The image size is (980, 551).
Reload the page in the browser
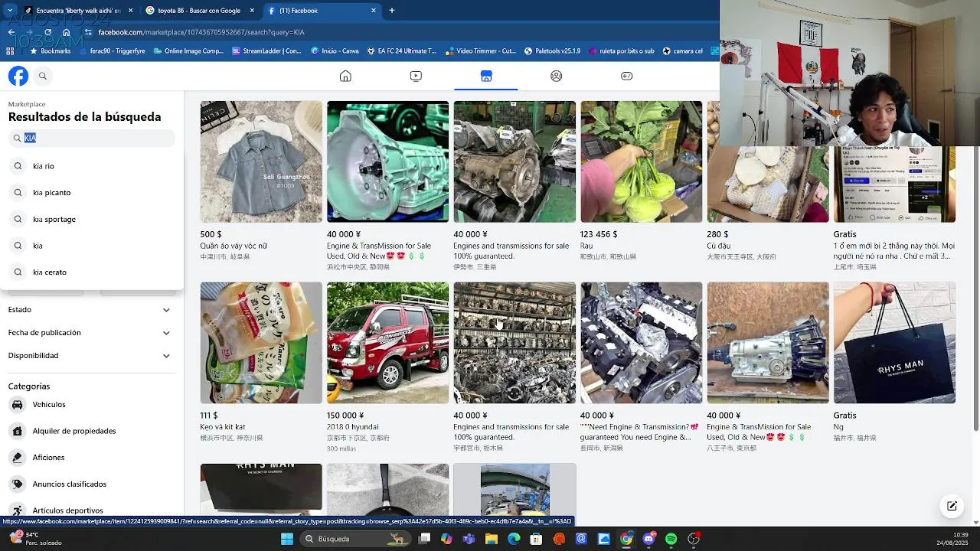pos(47,32)
